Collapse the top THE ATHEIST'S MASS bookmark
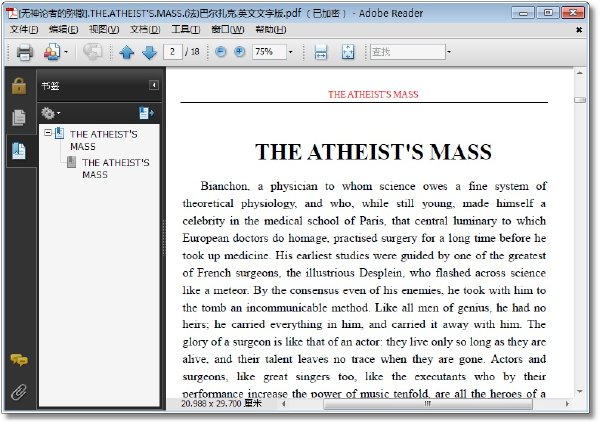The height and width of the screenshot is (424, 600). (x=48, y=133)
